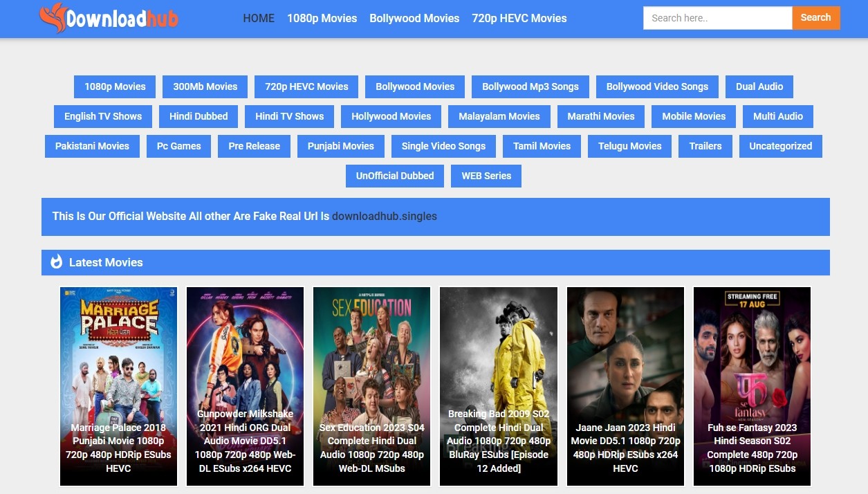Go to Malayalam Movies category
The height and width of the screenshot is (494, 868).
pyautogui.click(x=499, y=116)
